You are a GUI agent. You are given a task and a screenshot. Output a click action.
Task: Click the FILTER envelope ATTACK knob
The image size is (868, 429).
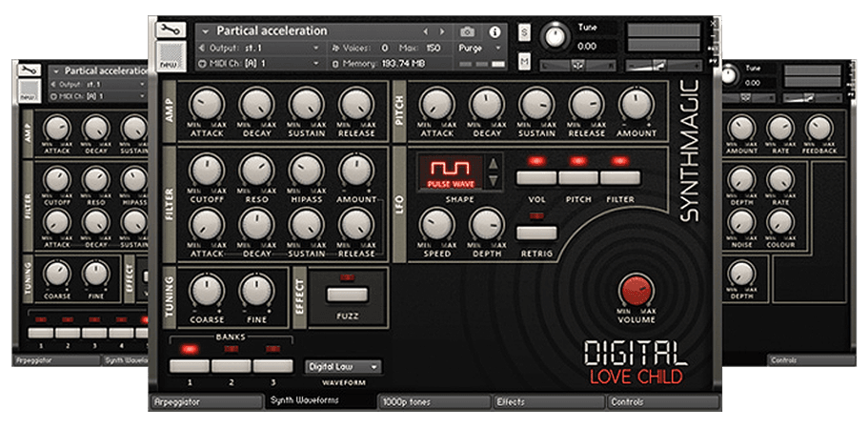207,224
